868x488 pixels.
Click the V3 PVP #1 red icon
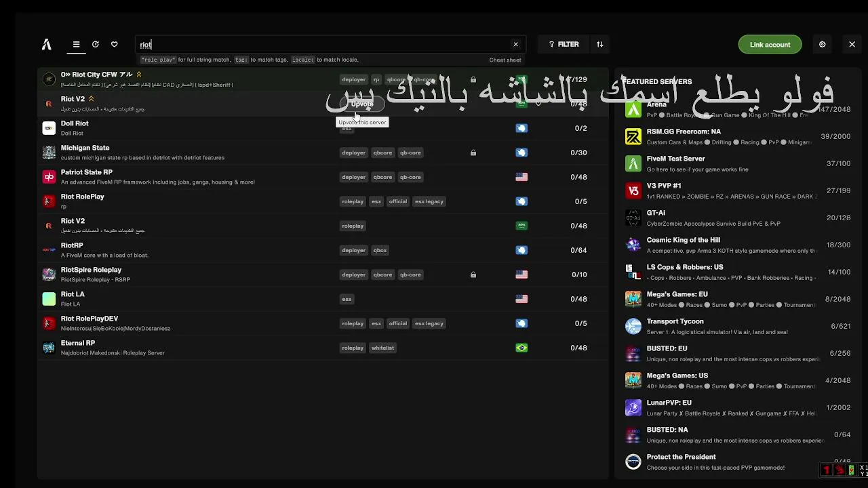633,191
